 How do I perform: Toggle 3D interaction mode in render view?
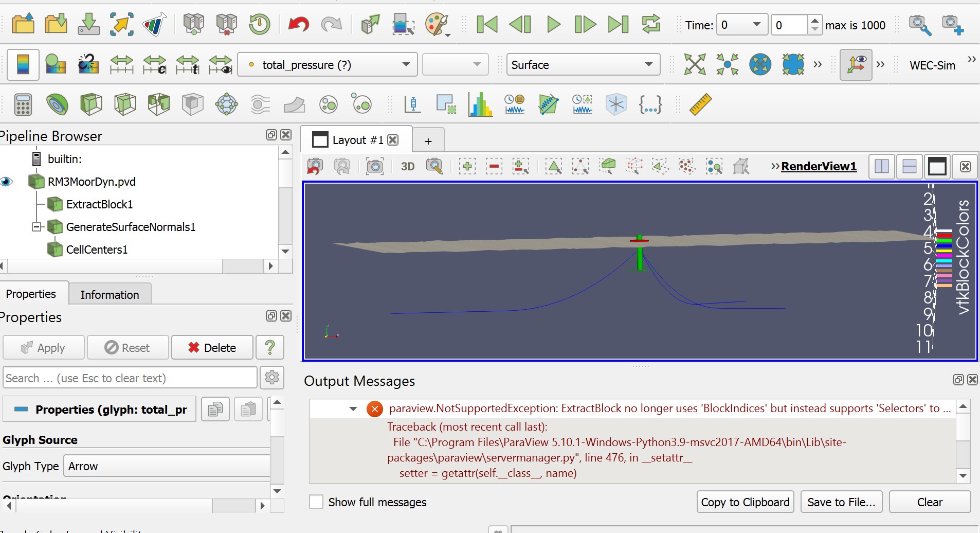pyautogui.click(x=407, y=166)
